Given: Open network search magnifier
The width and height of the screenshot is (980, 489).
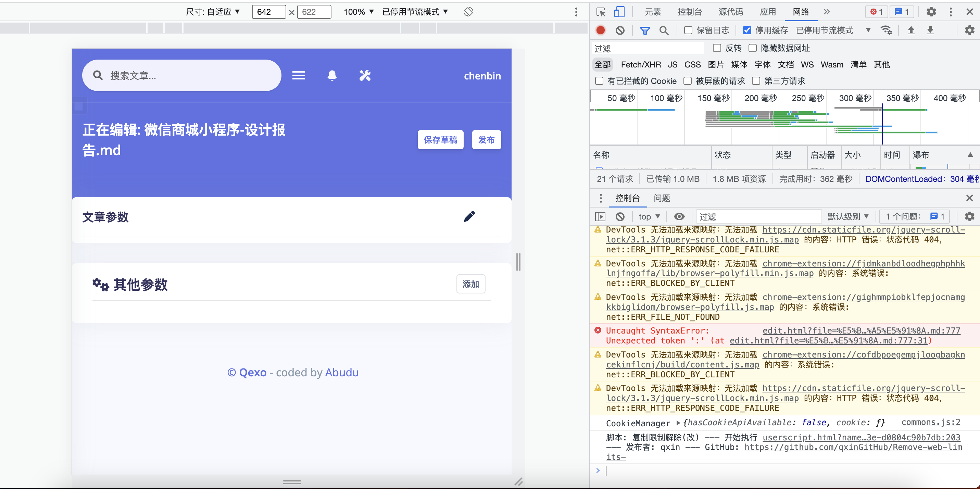Looking at the screenshot, I should (x=664, y=30).
